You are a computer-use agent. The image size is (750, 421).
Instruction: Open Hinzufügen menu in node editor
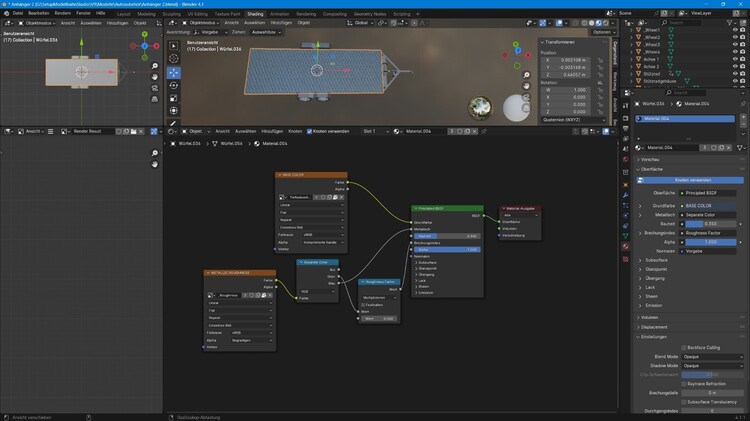point(272,131)
